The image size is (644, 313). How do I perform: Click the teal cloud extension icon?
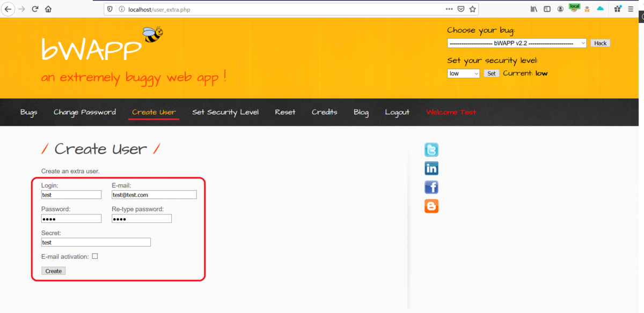click(601, 9)
